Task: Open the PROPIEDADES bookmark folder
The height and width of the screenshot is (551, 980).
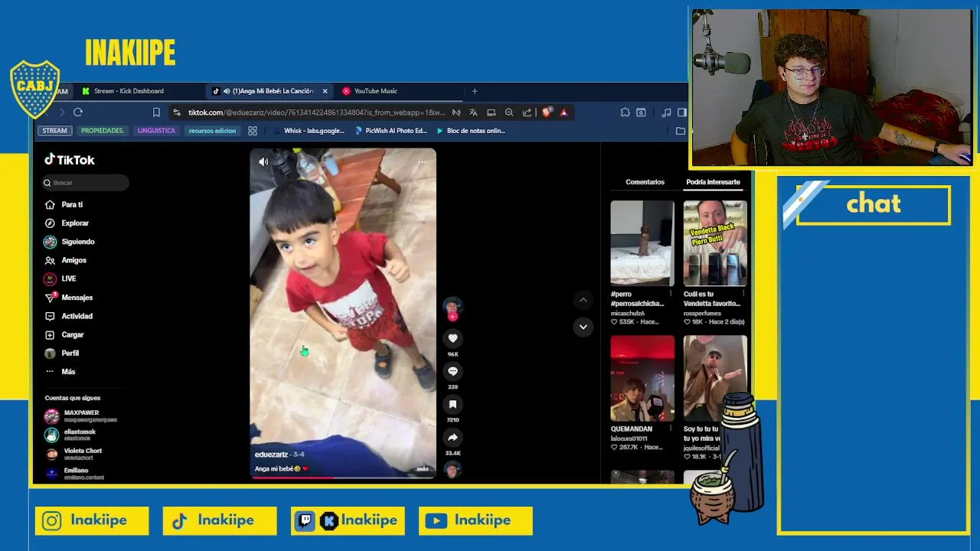Action: pyautogui.click(x=102, y=131)
